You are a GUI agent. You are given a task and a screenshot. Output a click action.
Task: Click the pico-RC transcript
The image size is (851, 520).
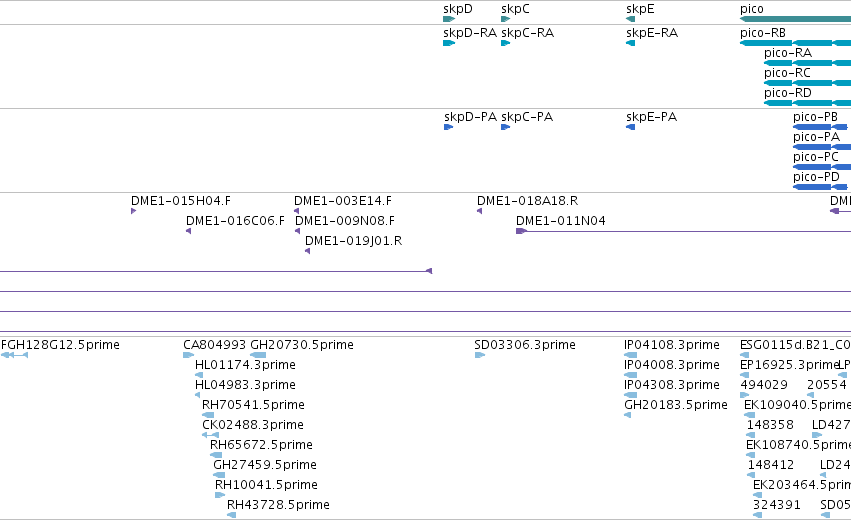pos(807,83)
